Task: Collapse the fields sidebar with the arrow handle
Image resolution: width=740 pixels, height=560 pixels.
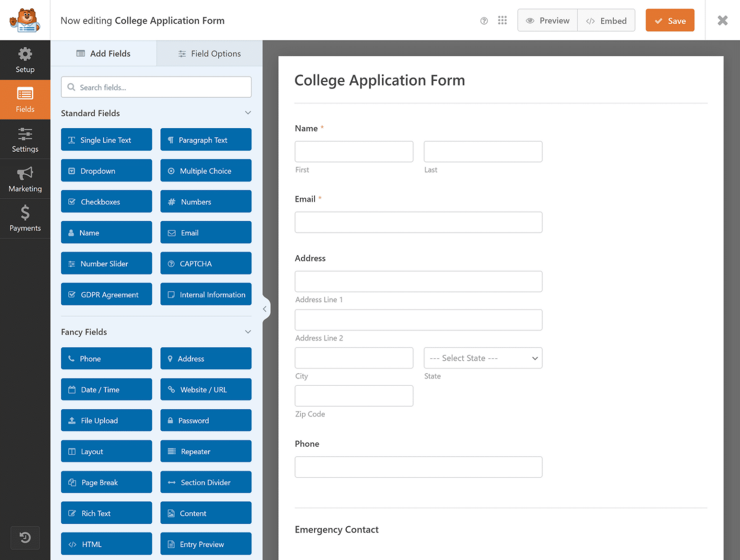Action: point(265,309)
